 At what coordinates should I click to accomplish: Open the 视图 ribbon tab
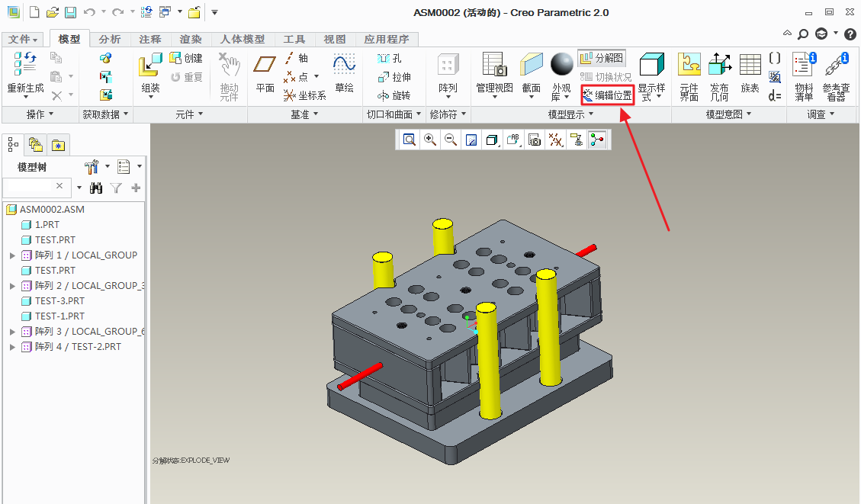coord(335,40)
